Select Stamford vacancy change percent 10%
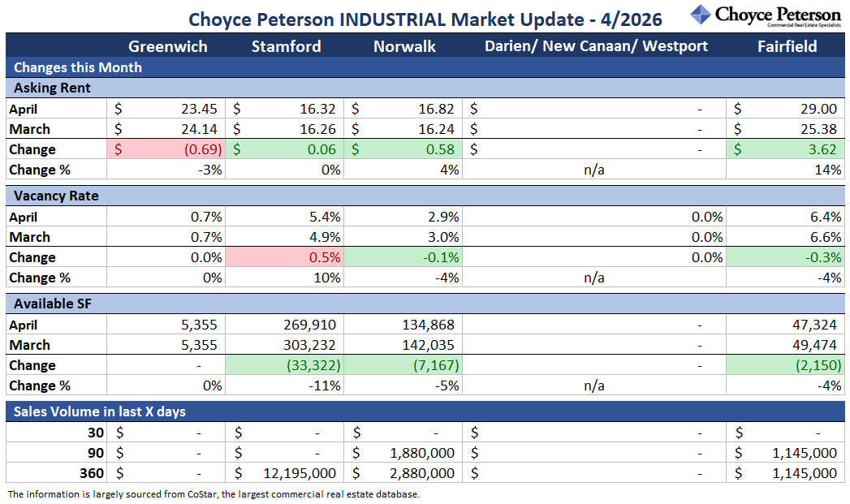 [285, 278]
